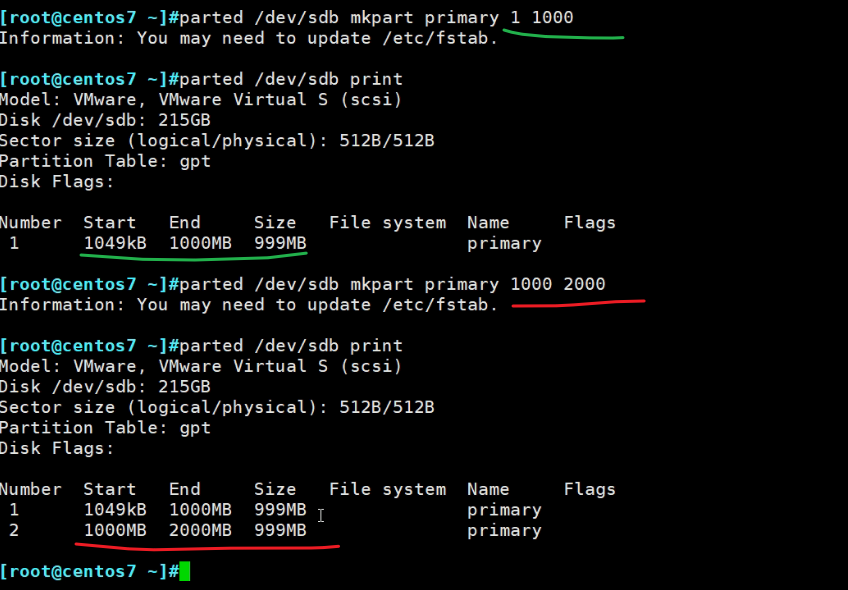Image resolution: width=848 pixels, height=590 pixels.
Task: Click 'Disk /dev/sdb: 215GB' in the second print output
Action: (x=105, y=386)
